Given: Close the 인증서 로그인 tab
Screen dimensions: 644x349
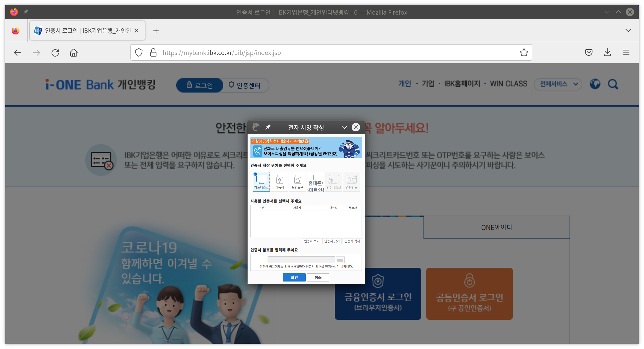Looking at the screenshot, I should pyautogui.click(x=136, y=30).
